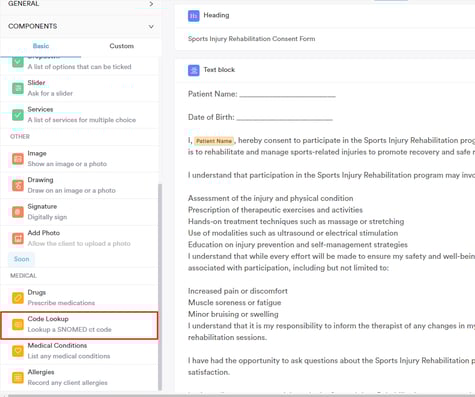The width and height of the screenshot is (475, 397).
Task: Click 'A list of options that can be ticked'
Action: [79, 67]
